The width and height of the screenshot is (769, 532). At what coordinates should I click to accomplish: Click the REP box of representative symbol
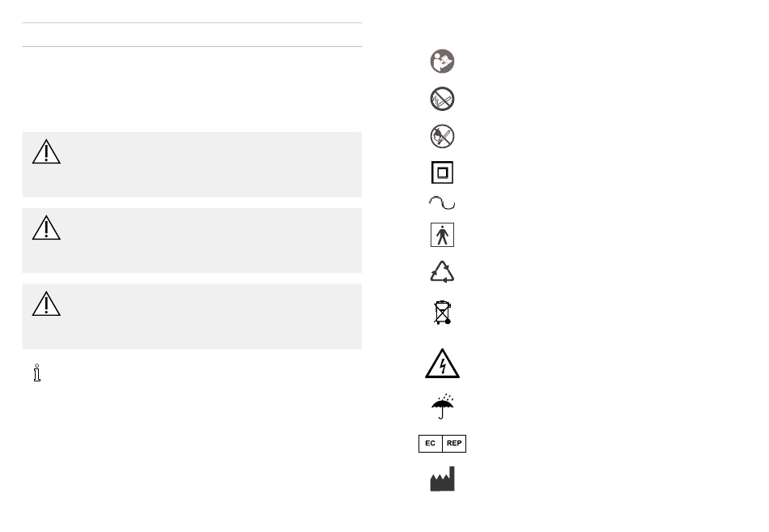454,443
